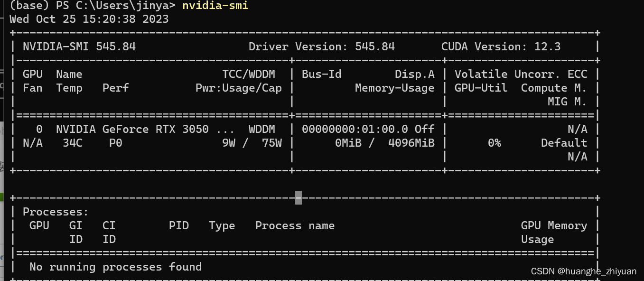Click the Processes section header
The width and height of the screenshot is (644, 281).
click(x=55, y=212)
